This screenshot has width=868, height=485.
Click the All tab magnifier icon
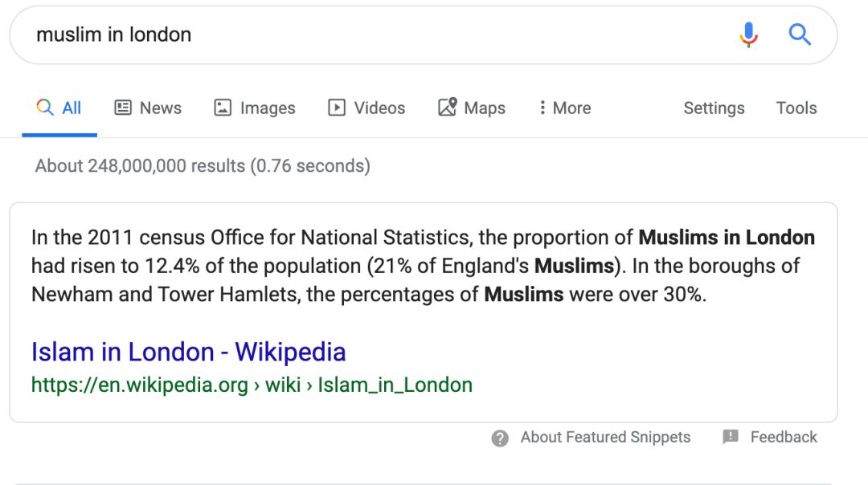point(45,108)
